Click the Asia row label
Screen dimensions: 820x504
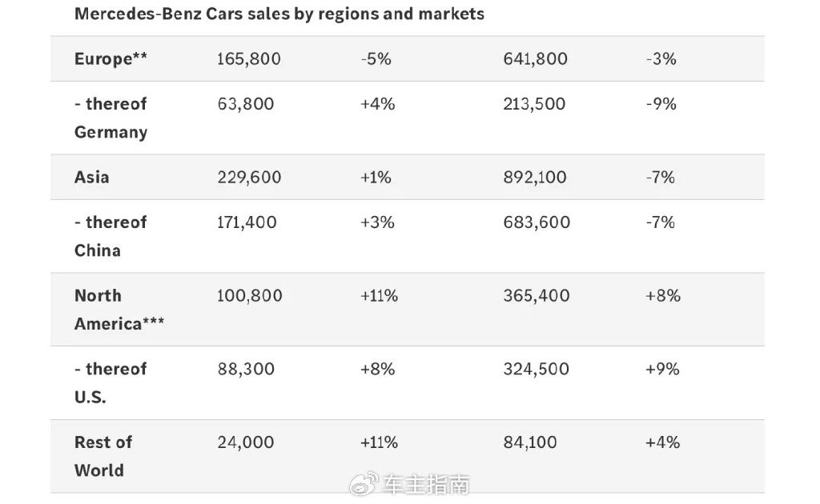point(92,177)
